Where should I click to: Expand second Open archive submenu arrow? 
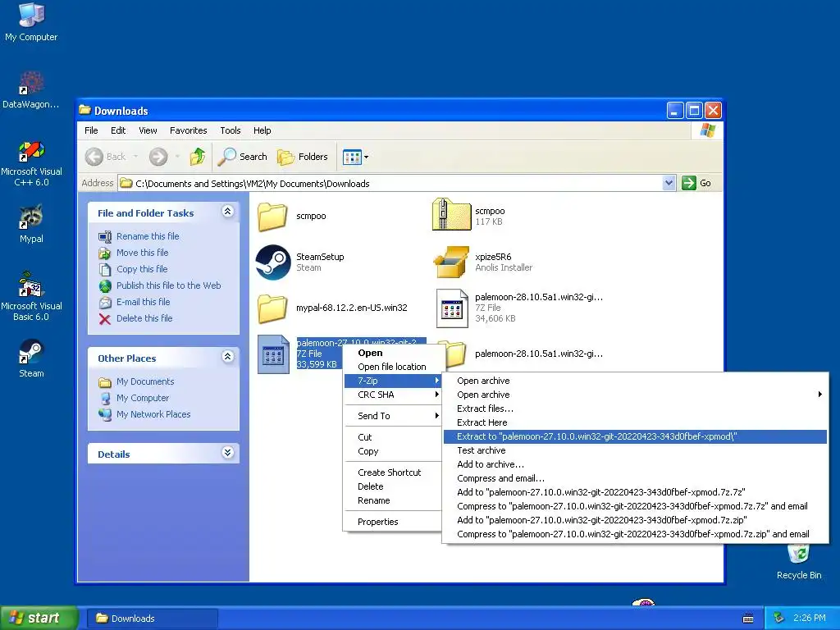pyautogui.click(x=819, y=395)
